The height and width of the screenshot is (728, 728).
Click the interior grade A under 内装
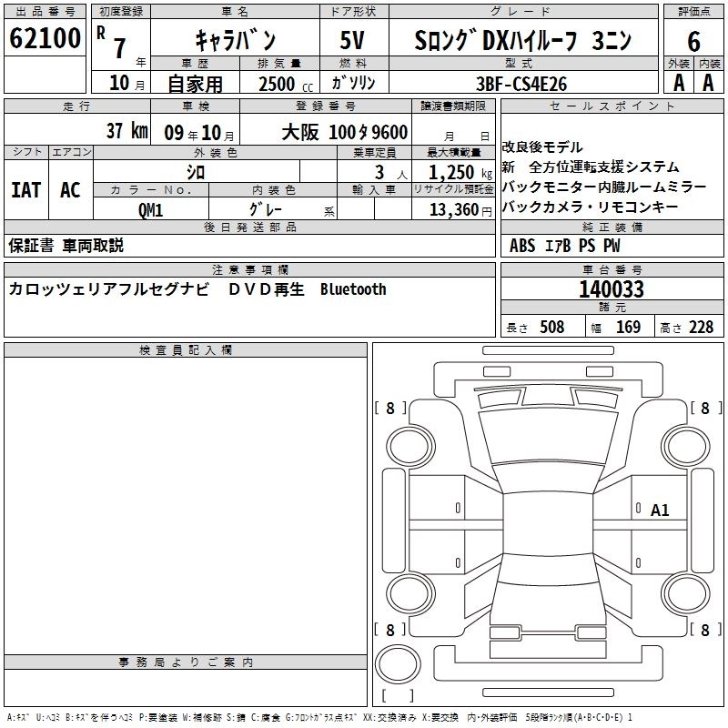click(x=709, y=82)
